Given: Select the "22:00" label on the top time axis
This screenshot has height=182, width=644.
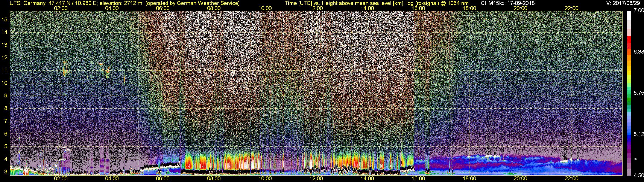Looking at the screenshot, I should click(x=571, y=8).
